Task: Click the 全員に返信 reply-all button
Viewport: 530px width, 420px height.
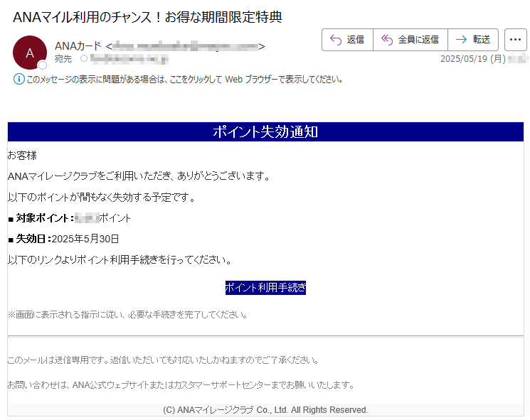Action: point(410,40)
